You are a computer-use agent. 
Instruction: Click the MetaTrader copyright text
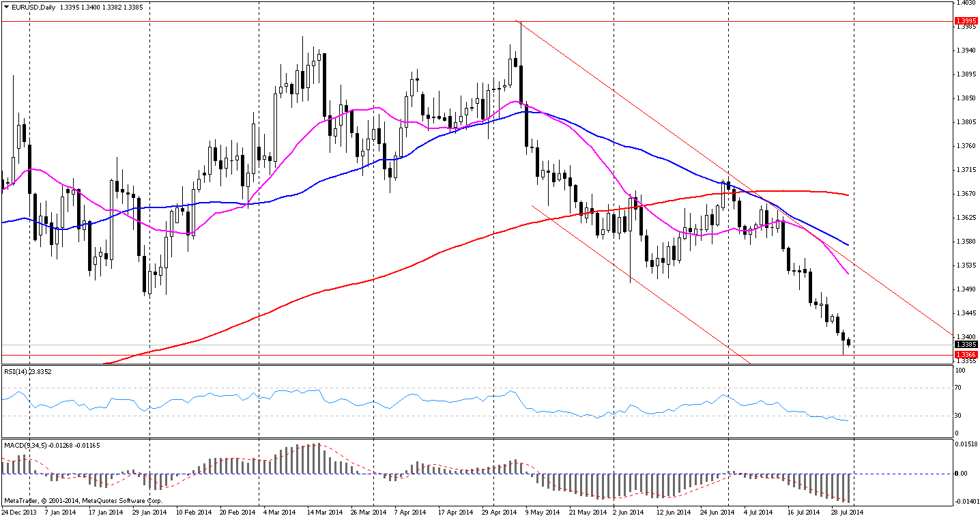click(82, 500)
